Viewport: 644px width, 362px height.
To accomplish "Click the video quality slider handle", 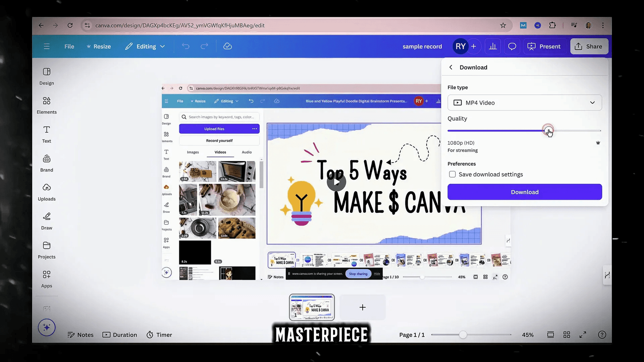I will [548, 130].
